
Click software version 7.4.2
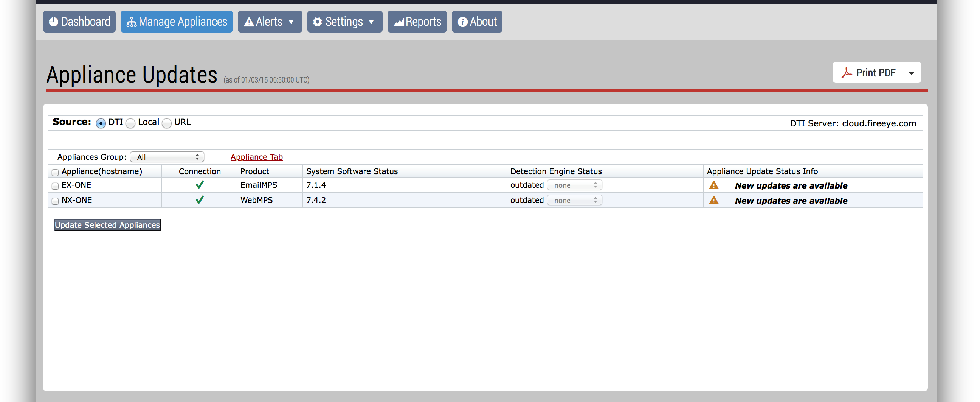point(316,200)
